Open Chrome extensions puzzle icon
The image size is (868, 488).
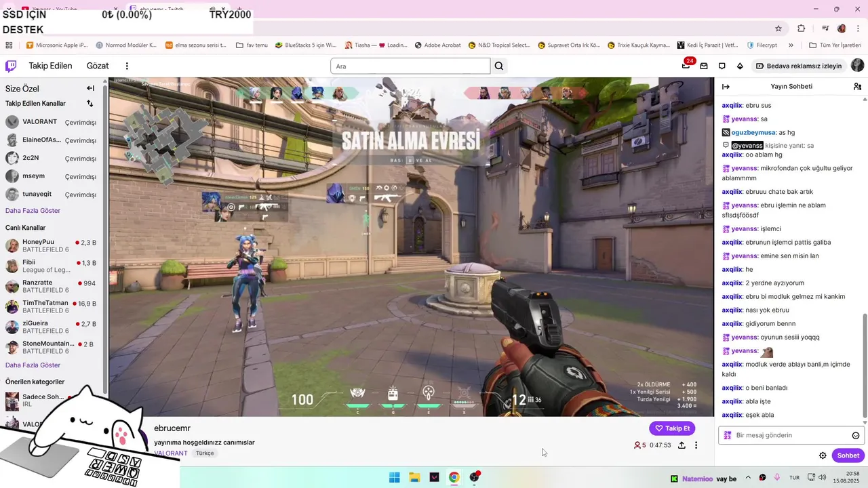(x=802, y=28)
